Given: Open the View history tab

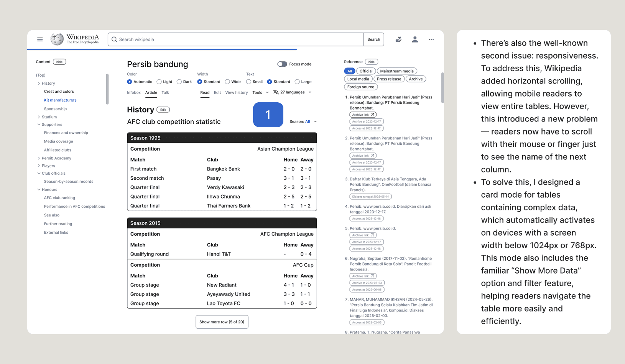Looking at the screenshot, I should [237, 92].
